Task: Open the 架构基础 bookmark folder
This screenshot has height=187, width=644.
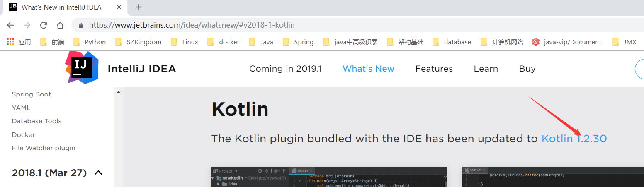Action: click(x=405, y=42)
